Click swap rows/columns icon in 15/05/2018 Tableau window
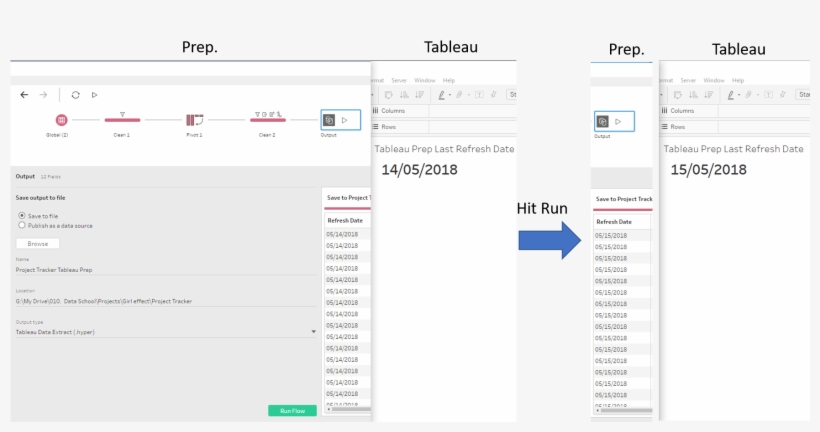 (x=678, y=95)
